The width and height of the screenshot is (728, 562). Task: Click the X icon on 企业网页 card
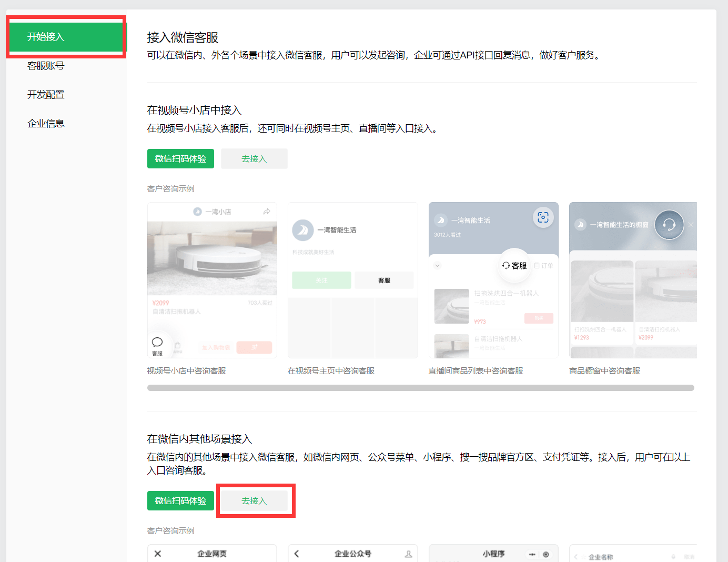[x=157, y=554]
